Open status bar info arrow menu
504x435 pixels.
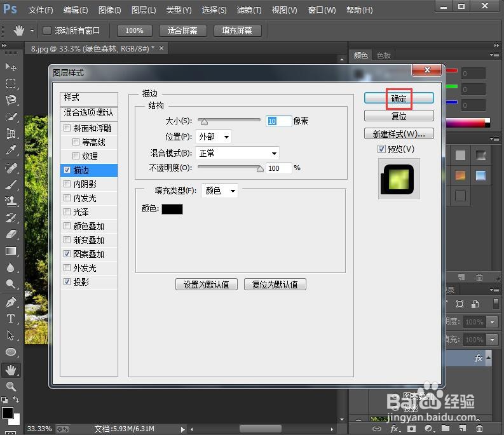click(182, 429)
